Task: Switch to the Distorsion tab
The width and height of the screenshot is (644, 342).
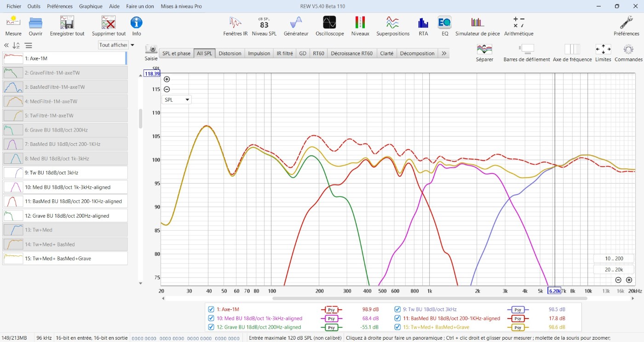Action: 230,53
